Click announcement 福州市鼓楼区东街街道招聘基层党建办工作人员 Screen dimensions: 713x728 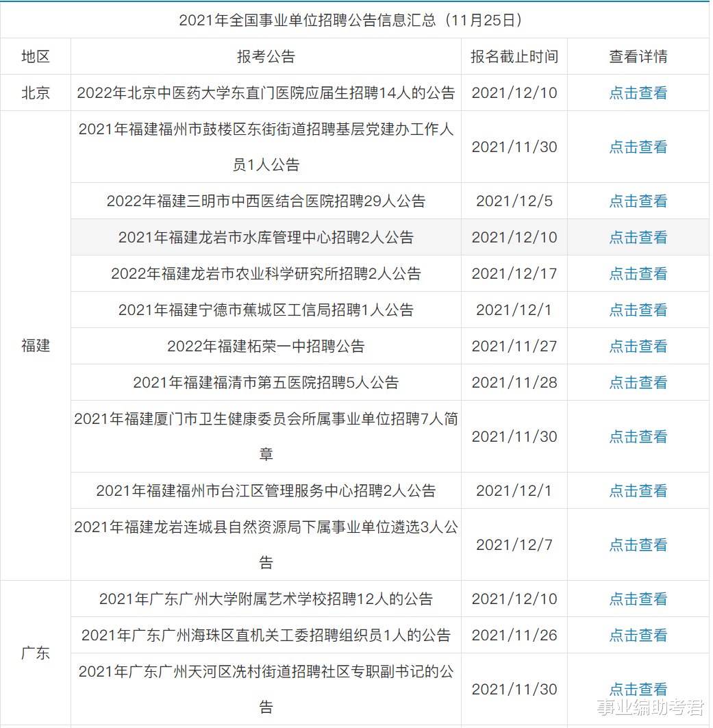pyautogui.click(x=266, y=147)
